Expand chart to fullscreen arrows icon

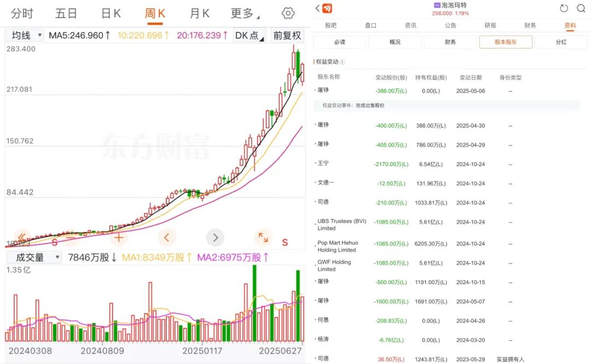click(263, 238)
